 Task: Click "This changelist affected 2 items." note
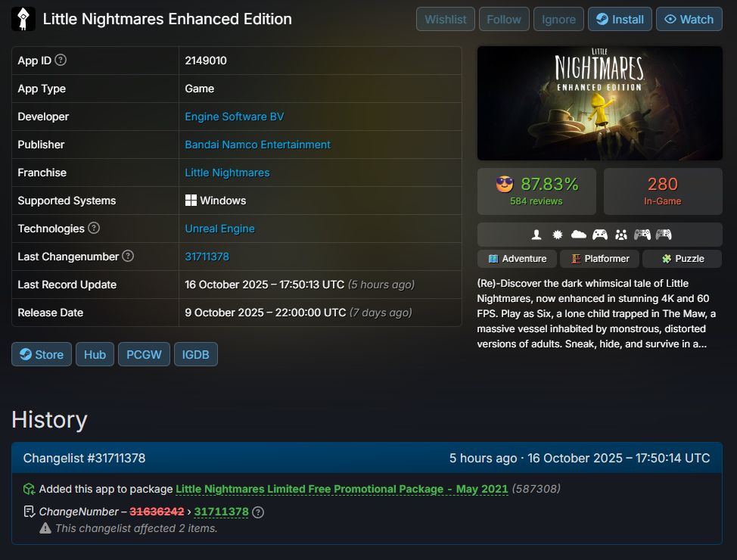pyautogui.click(x=136, y=528)
